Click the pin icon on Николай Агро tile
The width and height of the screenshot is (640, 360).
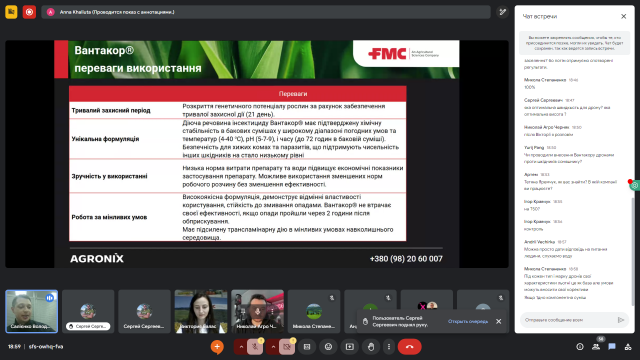coord(243,311)
